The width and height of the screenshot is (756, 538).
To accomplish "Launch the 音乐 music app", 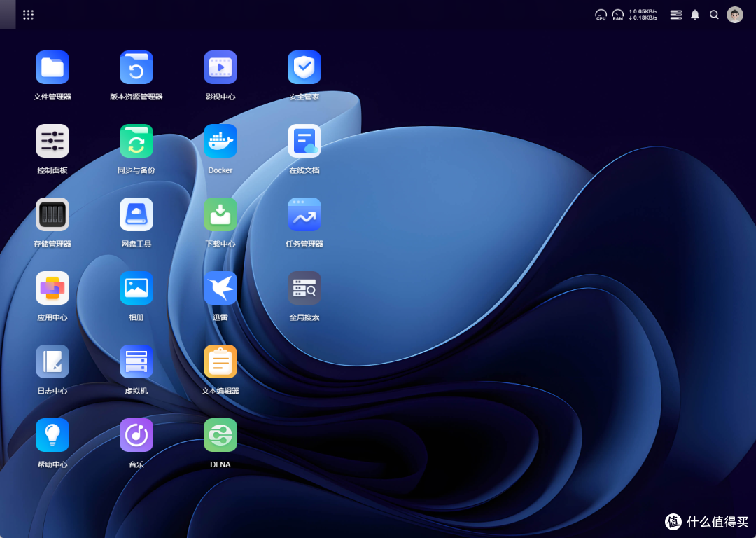I will click(136, 435).
